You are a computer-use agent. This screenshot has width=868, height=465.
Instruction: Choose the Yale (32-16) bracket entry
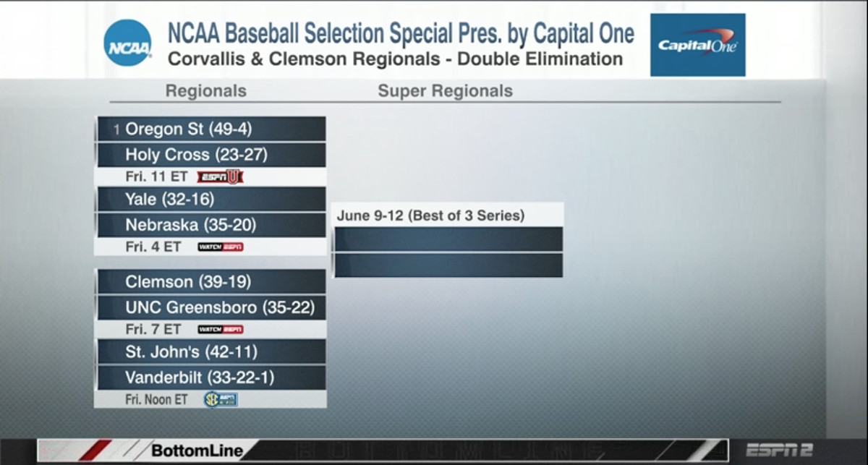point(211,200)
